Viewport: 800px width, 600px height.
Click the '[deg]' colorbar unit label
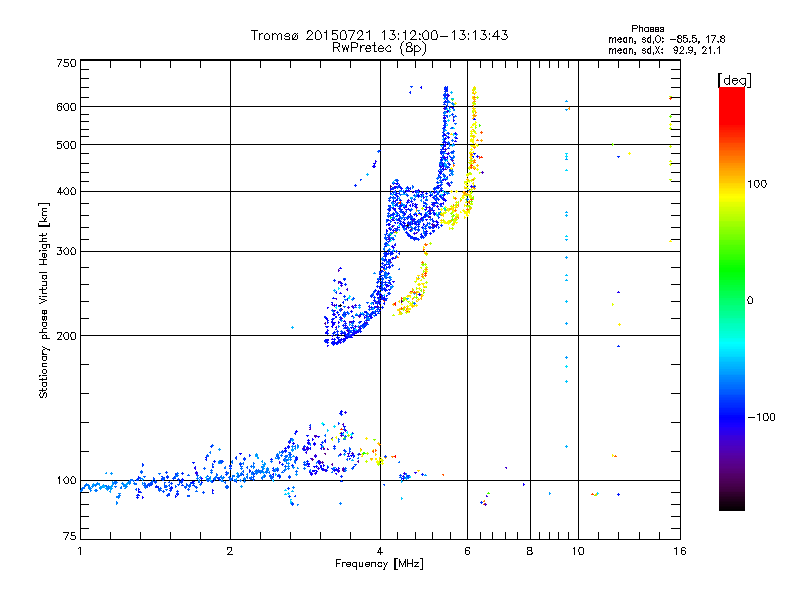click(734, 80)
